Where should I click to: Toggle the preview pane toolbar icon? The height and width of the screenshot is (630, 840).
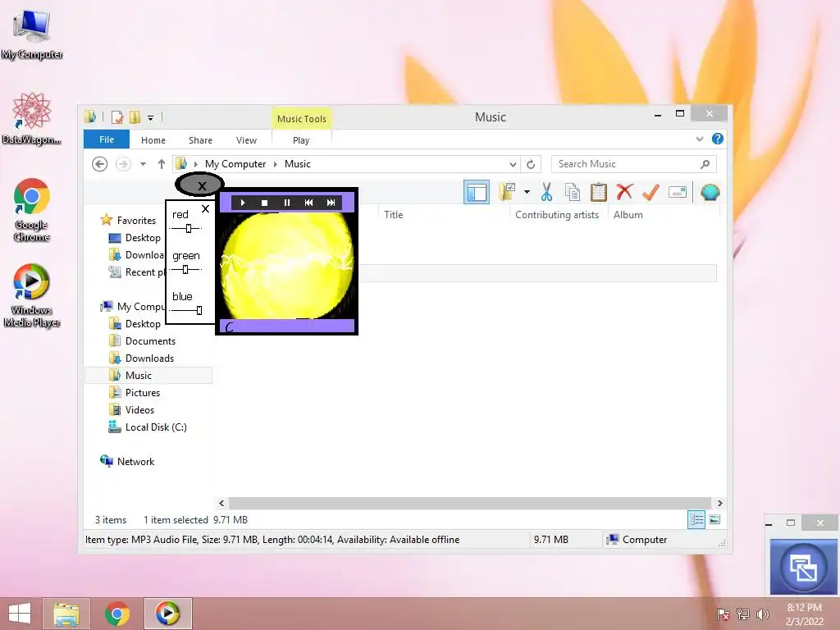(x=477, y=192)
